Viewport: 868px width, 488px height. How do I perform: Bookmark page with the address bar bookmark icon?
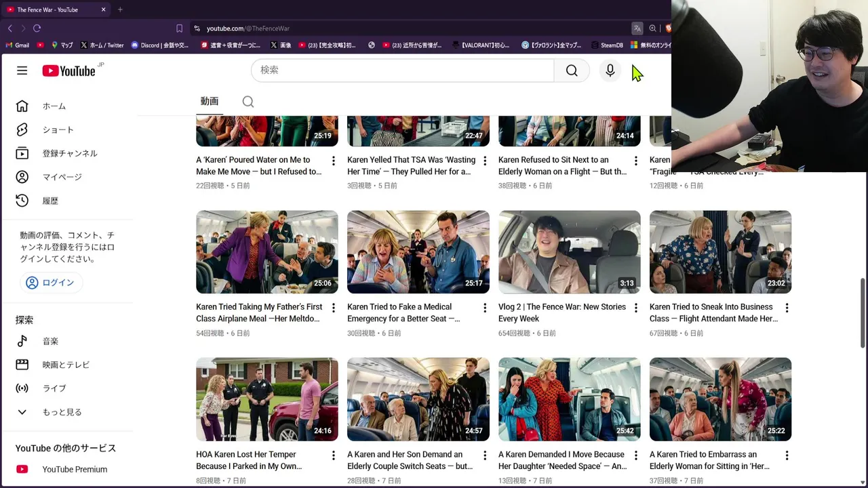(179, 28)
